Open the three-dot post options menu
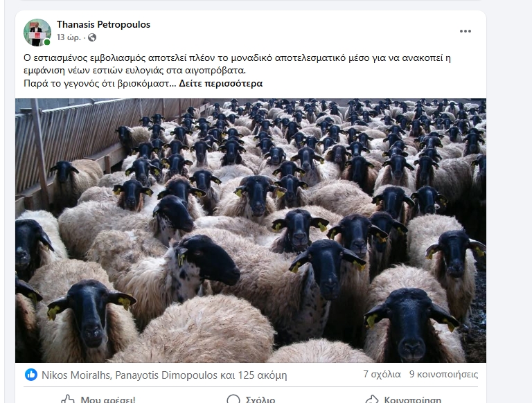Screen dimensions: 532x403 (465, 31)
